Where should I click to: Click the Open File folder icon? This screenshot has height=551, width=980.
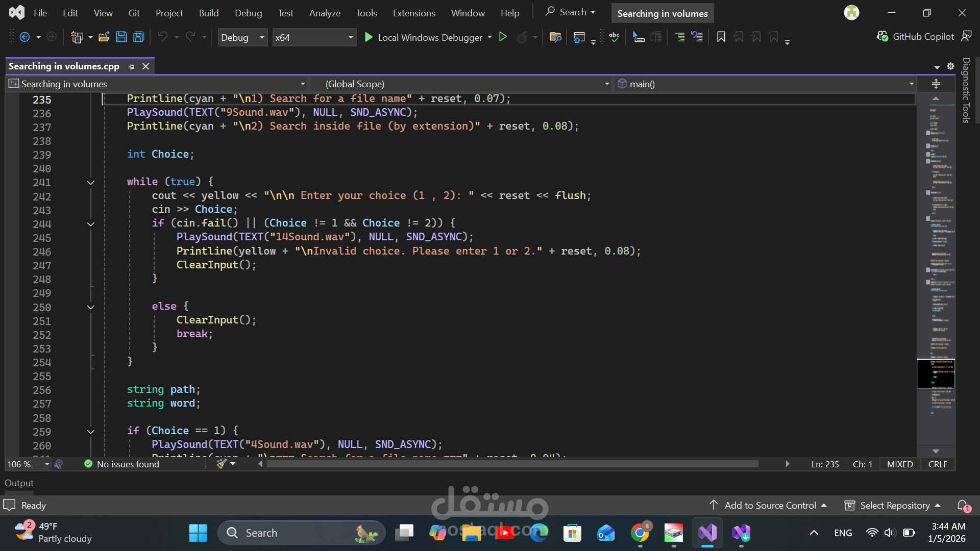click(x=104, y=37)
